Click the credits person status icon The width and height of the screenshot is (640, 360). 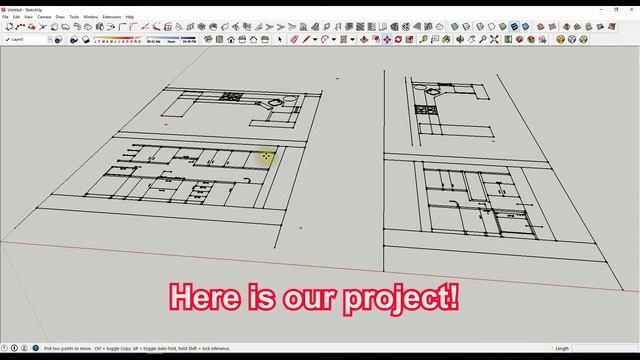14,348
